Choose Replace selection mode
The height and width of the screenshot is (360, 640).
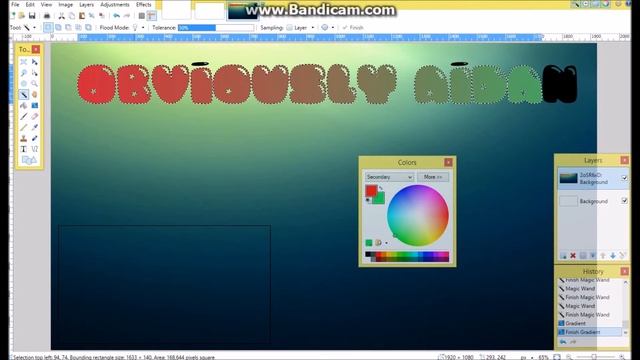(x=48, y=27)
